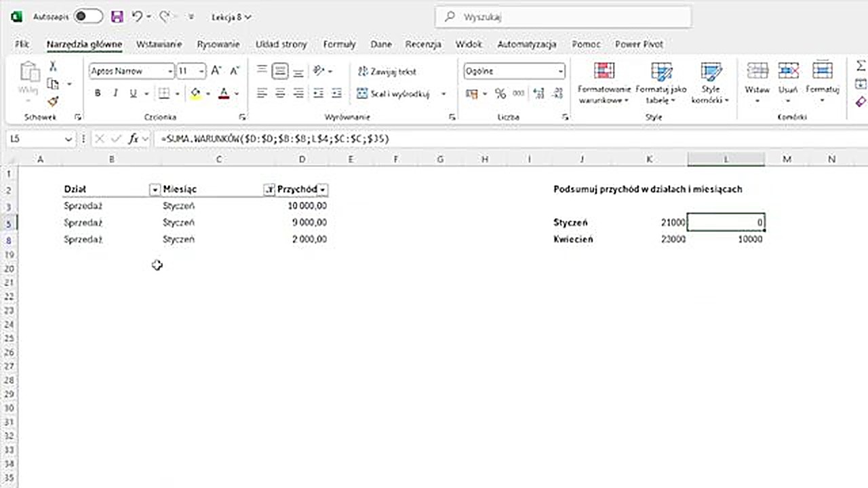Click the Cut scissors icon

pos(53,66)
